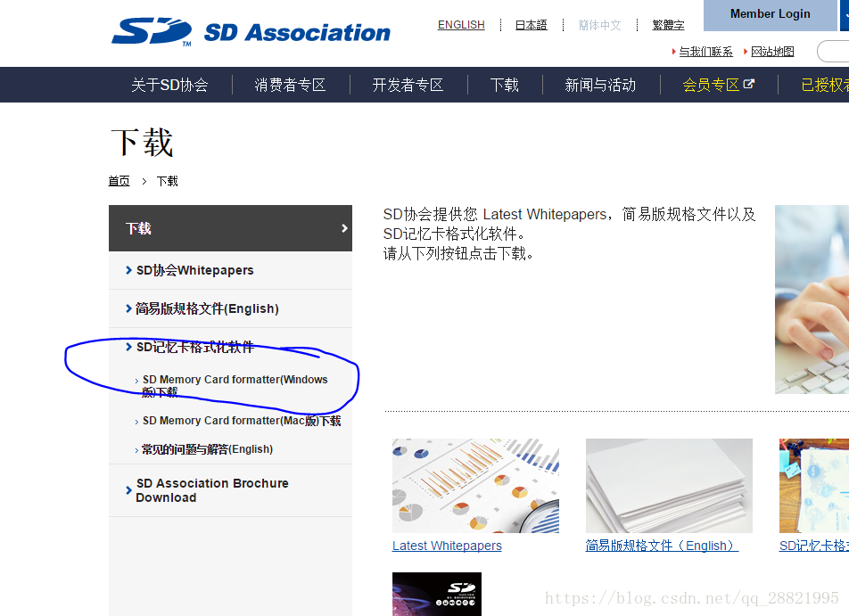Open Latest Whitepapers link
The height and width of the screenshot is (616, 849).
[447, 546]
